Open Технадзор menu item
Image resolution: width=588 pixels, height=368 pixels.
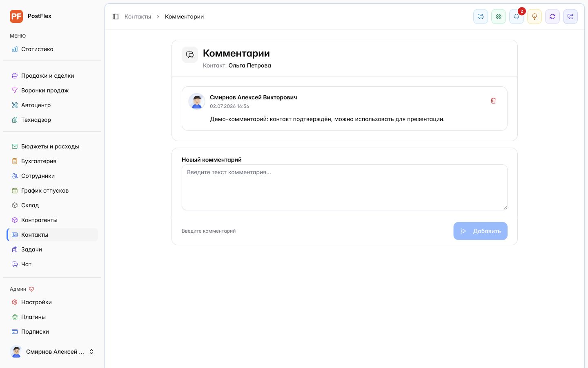tap(52, 120)
